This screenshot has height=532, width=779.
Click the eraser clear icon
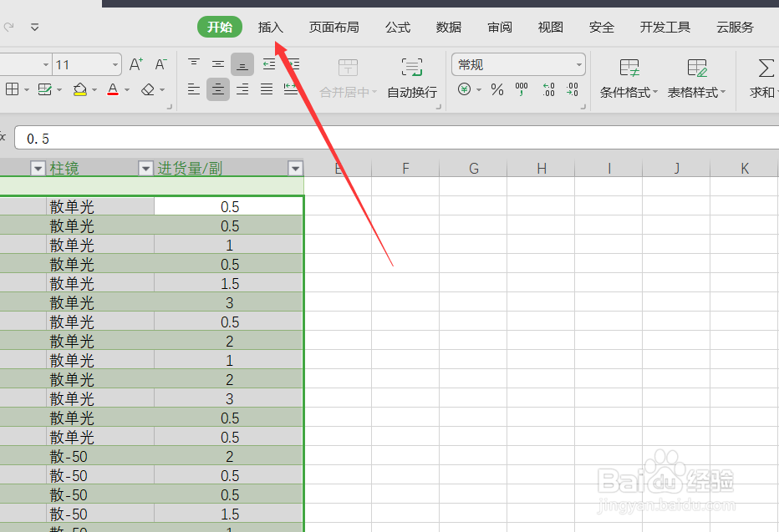148,89
